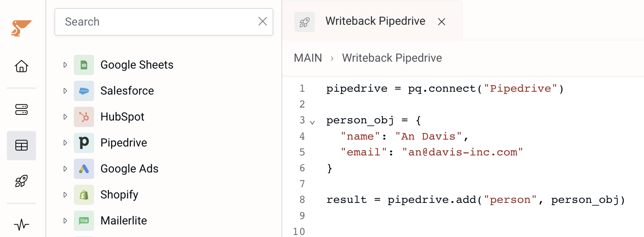Viewport: 644px width, 237px height.
Task: Collapse the code fold on line 3
Action: 312,122
